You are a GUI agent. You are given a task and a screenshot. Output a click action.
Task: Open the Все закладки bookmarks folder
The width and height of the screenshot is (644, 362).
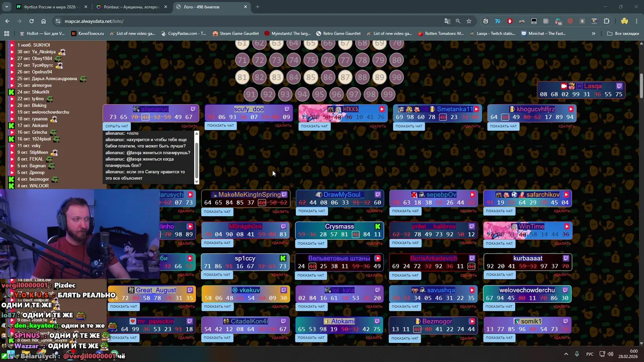(623, 34)
